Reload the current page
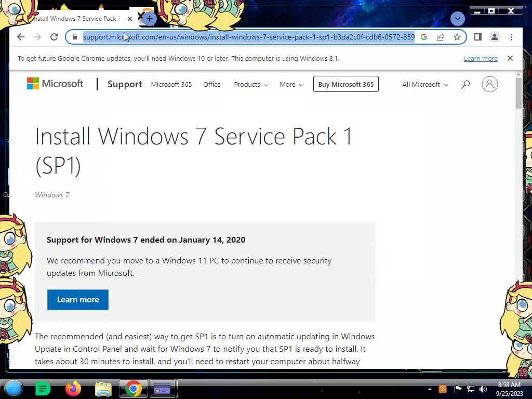This screenshot has width=532, height=399. [54, 37]
